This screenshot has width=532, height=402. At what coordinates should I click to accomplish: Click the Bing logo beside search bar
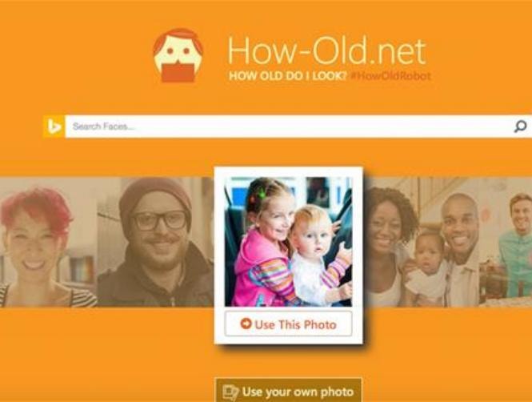54,127
